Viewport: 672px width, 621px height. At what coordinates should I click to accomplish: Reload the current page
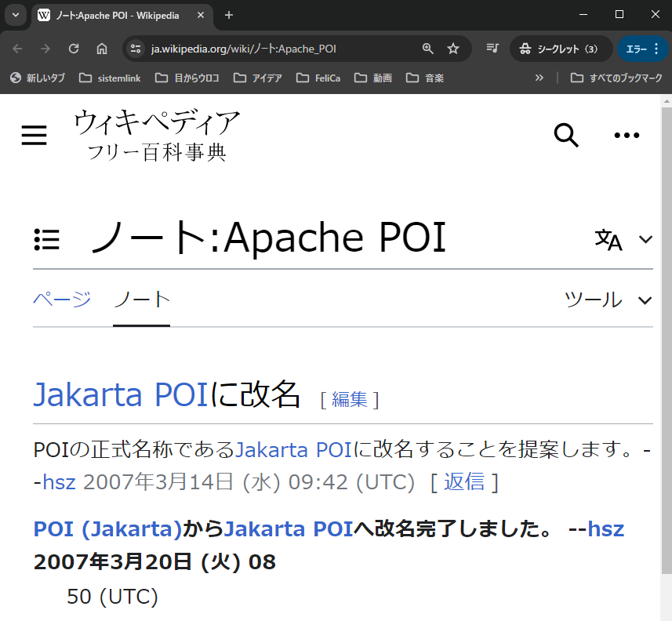[x=73, y=48]
